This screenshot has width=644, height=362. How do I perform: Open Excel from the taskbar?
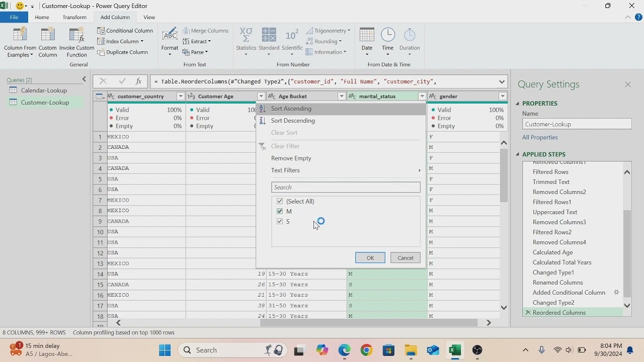pos(455,350)
